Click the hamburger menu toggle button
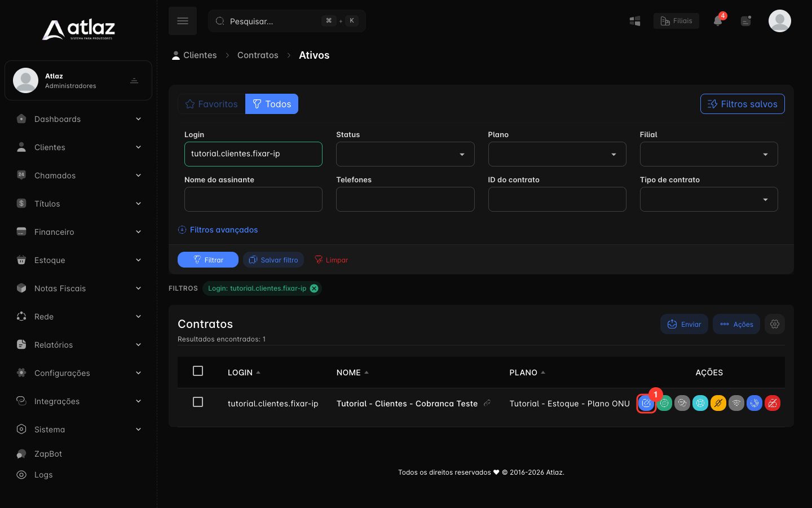The height and width of the screenshot is (508, 812). (183, 21)
